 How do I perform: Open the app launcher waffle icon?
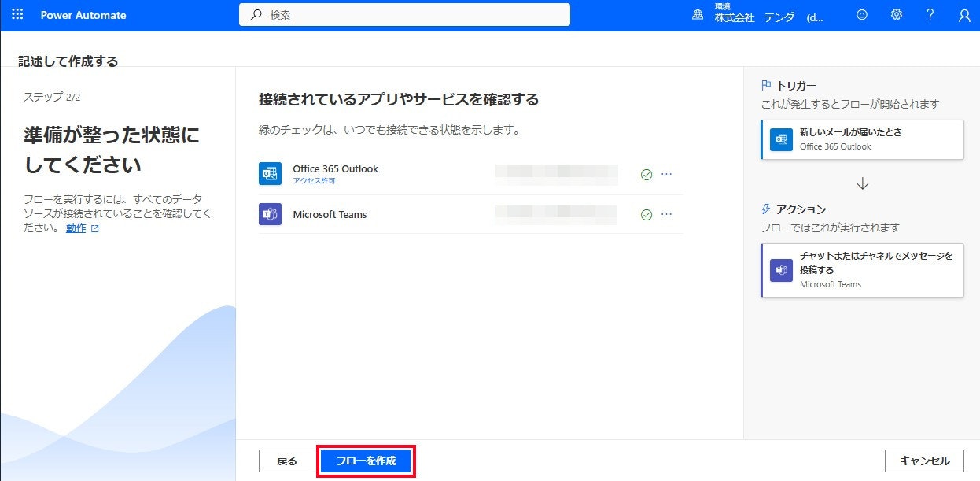pos(17,15)
